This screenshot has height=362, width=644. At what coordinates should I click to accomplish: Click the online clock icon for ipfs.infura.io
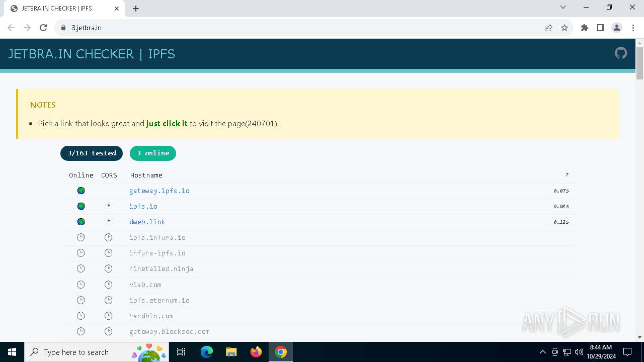pos(81,237)
